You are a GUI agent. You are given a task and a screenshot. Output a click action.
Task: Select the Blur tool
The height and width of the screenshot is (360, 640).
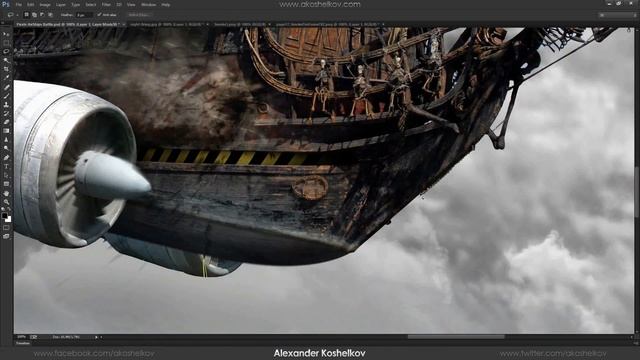(x=6, y=140)
